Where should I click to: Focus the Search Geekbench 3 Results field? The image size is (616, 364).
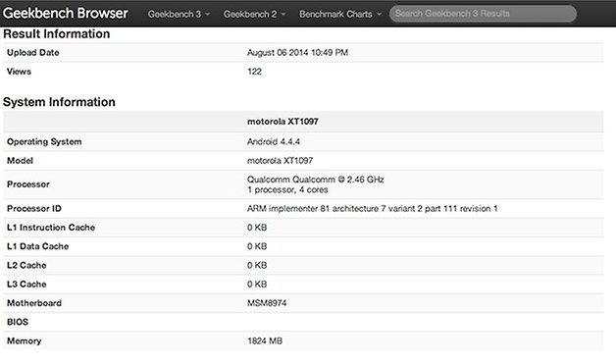pos(483,14)
